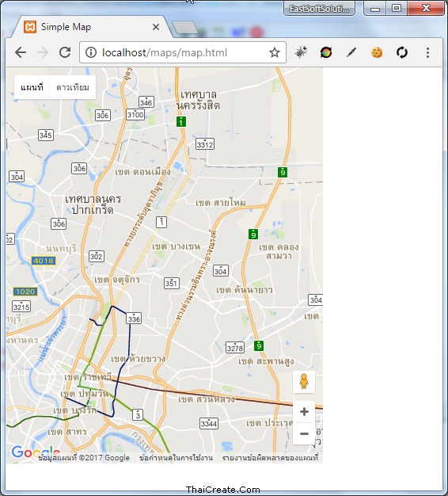Bookmark this page with the star
448x496 pixels.
coord(275,52)
